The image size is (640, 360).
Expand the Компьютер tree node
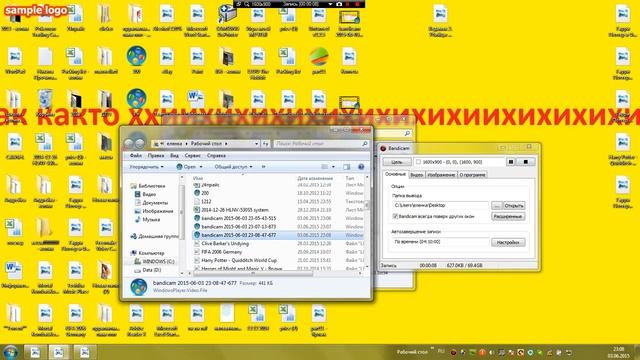coord(151,253)
